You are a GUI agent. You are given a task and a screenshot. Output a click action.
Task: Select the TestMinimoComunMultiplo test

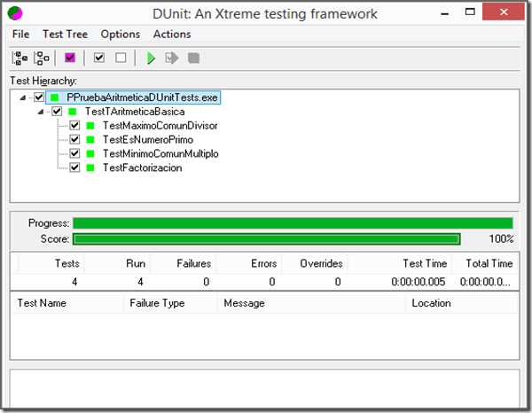(x=160, y=153)
